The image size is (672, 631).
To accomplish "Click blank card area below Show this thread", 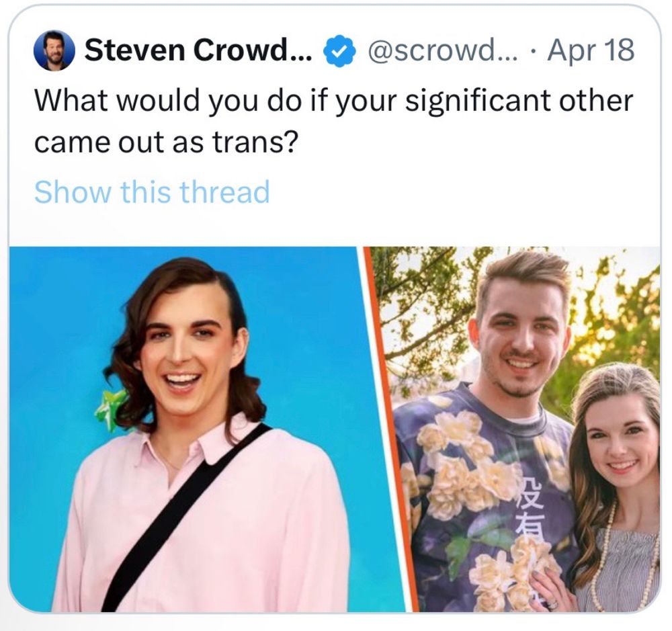I will (x=334, y=227).
